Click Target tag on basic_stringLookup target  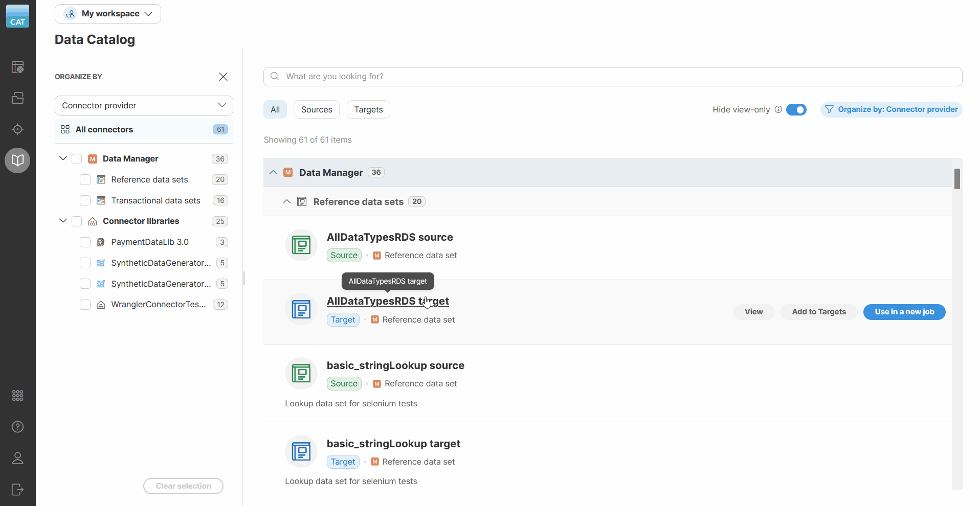(343, 462)
